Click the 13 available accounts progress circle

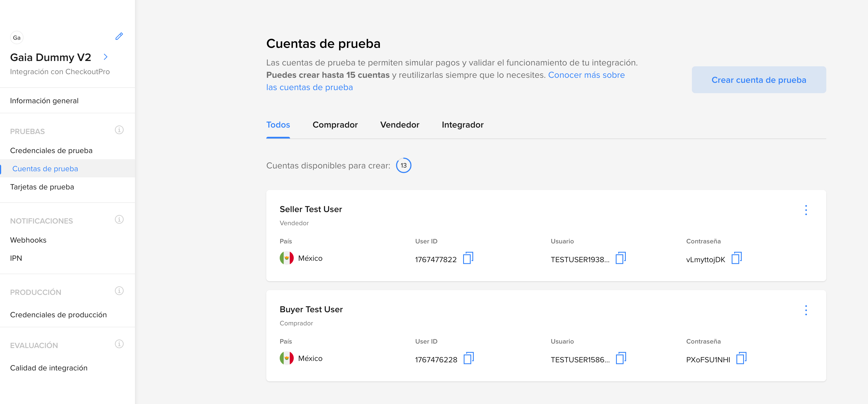point(403,166)
